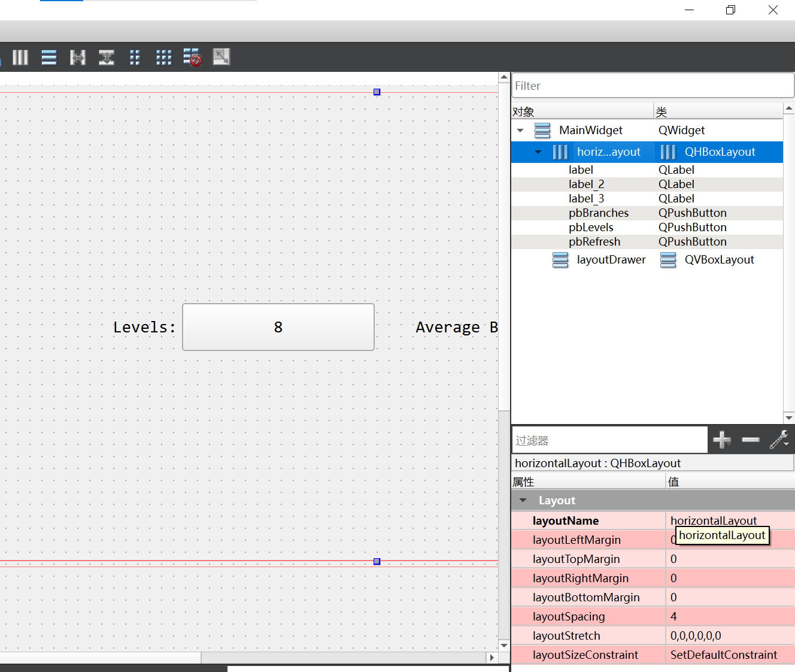The height and width of the screenshot is (672, 795).
Task: Click the object inspector Filter field
Action: [x=653, y=86]
